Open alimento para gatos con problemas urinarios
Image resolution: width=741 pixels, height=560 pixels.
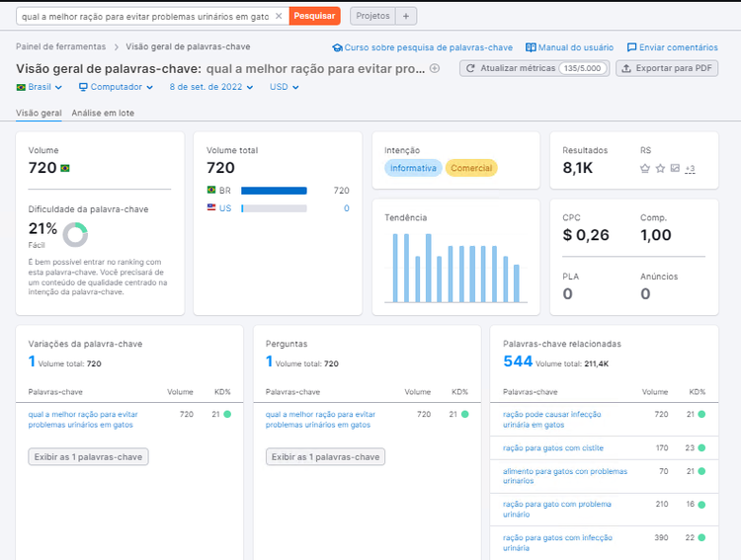[565, 476]
